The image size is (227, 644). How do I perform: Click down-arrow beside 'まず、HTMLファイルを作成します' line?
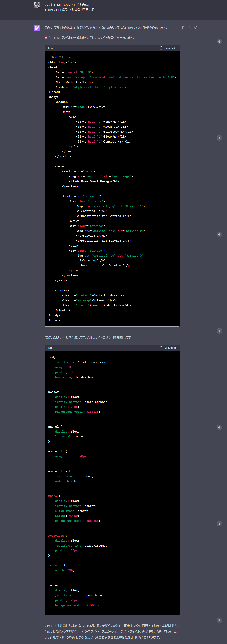pos(219,42)
